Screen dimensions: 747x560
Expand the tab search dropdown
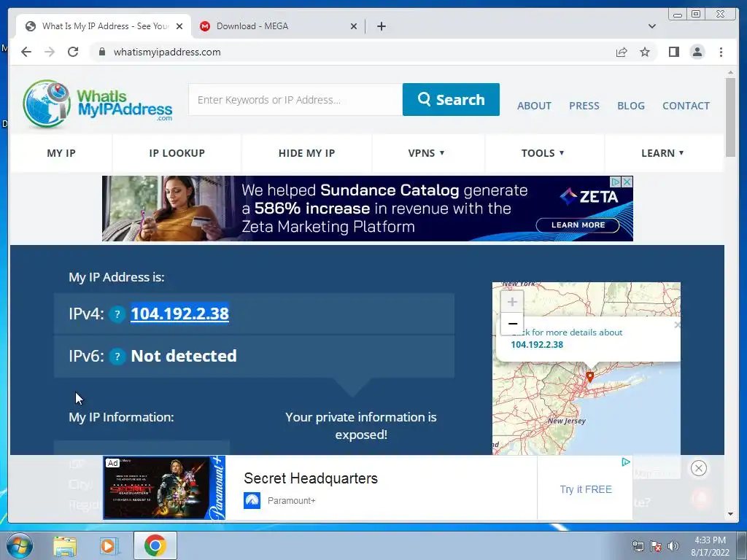[651, 26]
